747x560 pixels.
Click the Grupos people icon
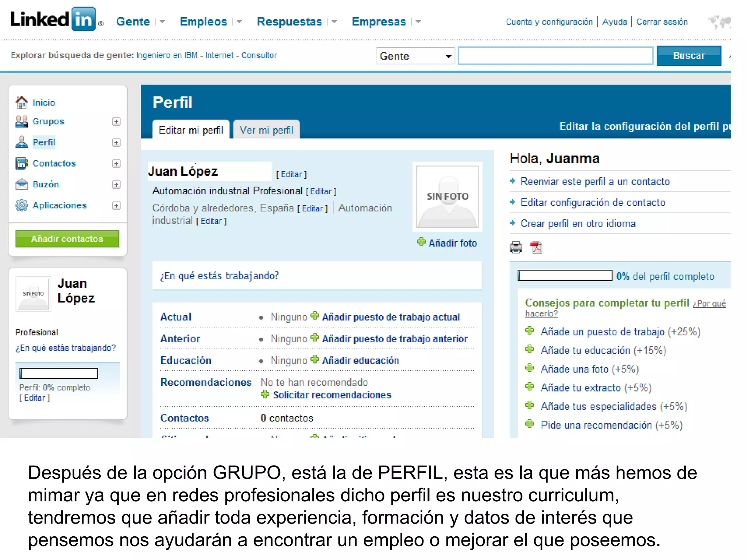[x=22, y=121]
